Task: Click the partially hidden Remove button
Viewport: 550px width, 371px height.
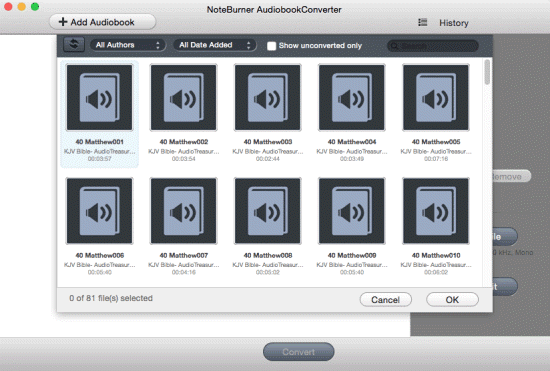Action: coord(512,176)
